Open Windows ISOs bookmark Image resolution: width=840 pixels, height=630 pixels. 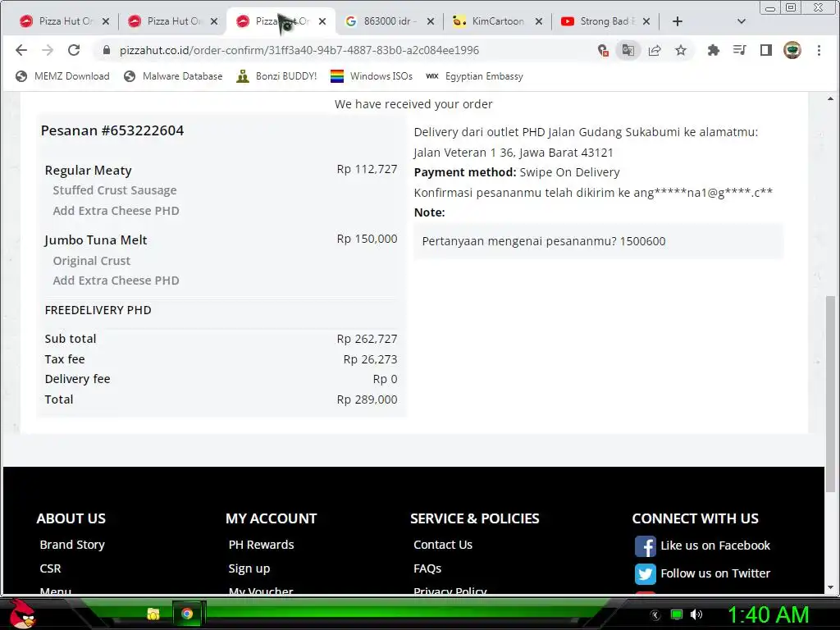[372, 76]
